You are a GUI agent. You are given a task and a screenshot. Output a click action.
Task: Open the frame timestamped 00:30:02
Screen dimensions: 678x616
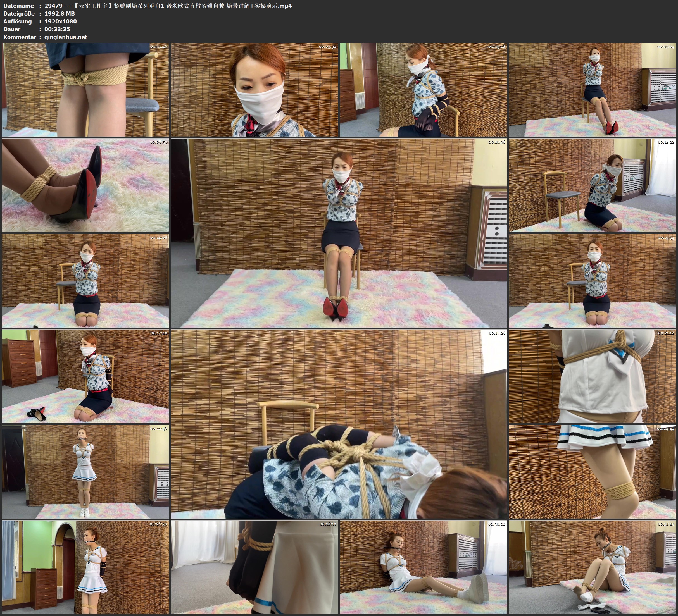pyautogui.click(x=423, y=567)
